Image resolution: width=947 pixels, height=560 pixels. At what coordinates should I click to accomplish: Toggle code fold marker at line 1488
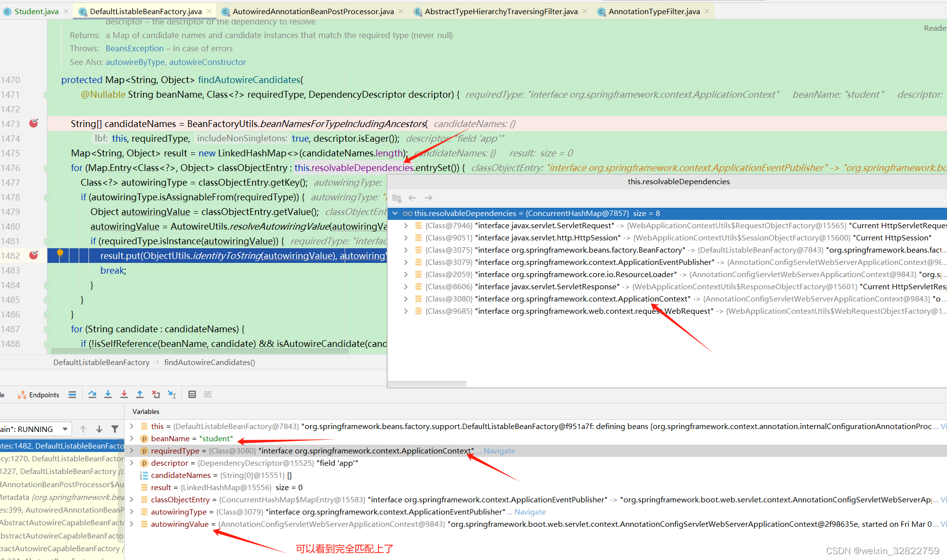[47, 344]
